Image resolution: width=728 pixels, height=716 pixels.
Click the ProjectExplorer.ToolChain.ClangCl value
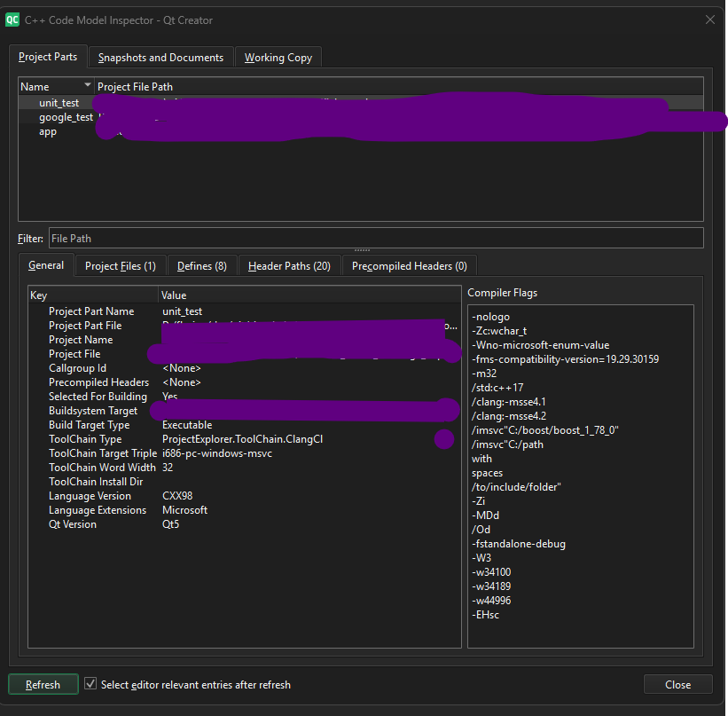pyautogui.click(x=242, y=439)
